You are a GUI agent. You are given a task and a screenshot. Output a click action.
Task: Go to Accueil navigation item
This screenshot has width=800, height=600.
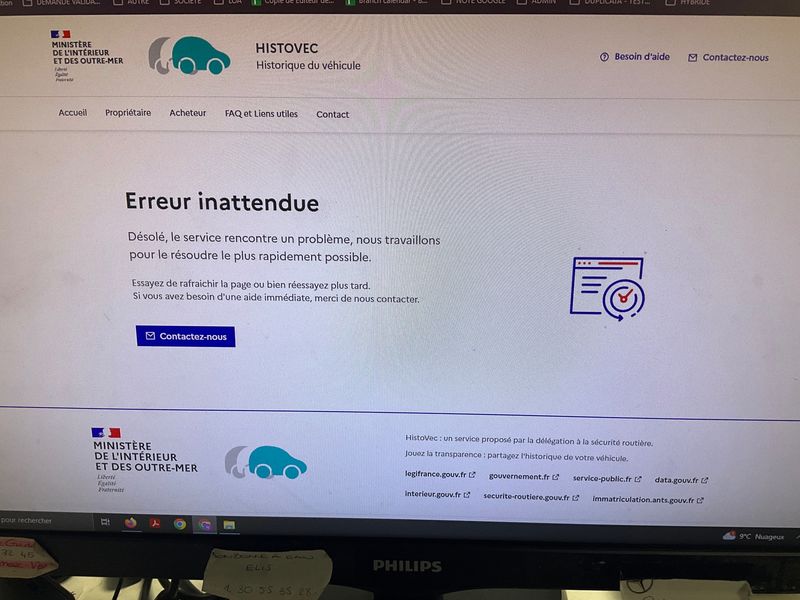(72, 112)
